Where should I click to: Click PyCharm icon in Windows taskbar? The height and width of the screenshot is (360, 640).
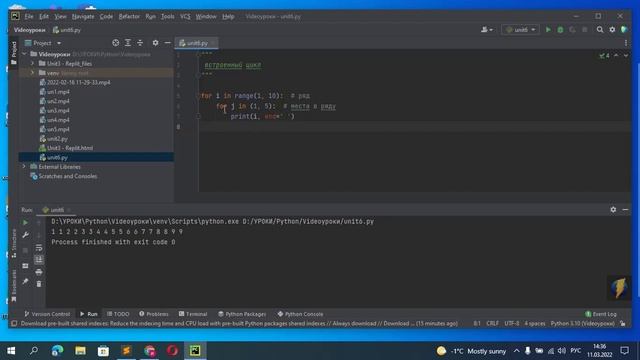[x=195, y=351]
